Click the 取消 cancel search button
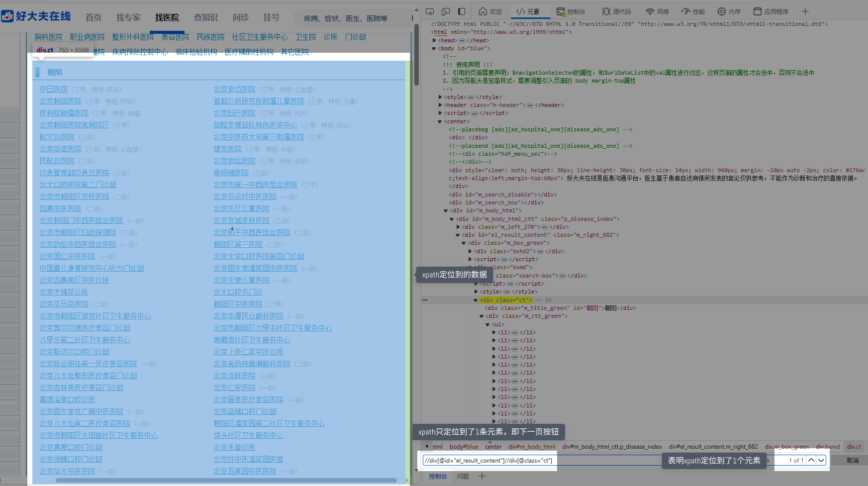The width and height of the screenshot is (868, 486). click(853, 460)
